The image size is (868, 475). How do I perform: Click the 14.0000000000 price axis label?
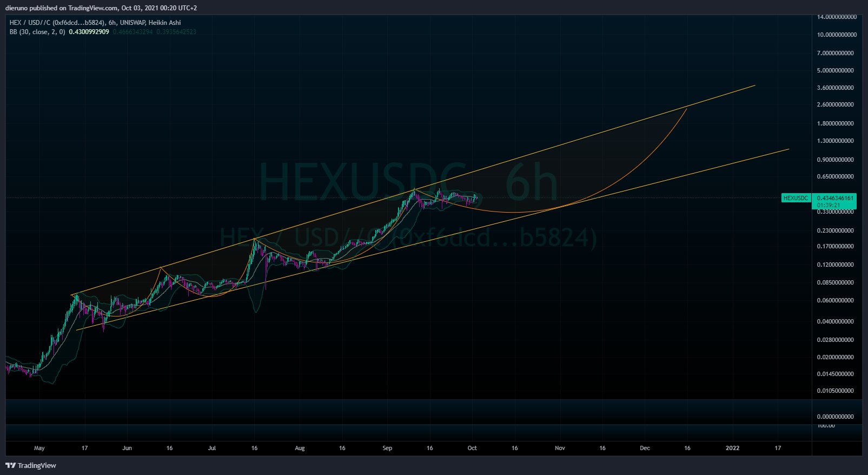click(x=837, y=17)
